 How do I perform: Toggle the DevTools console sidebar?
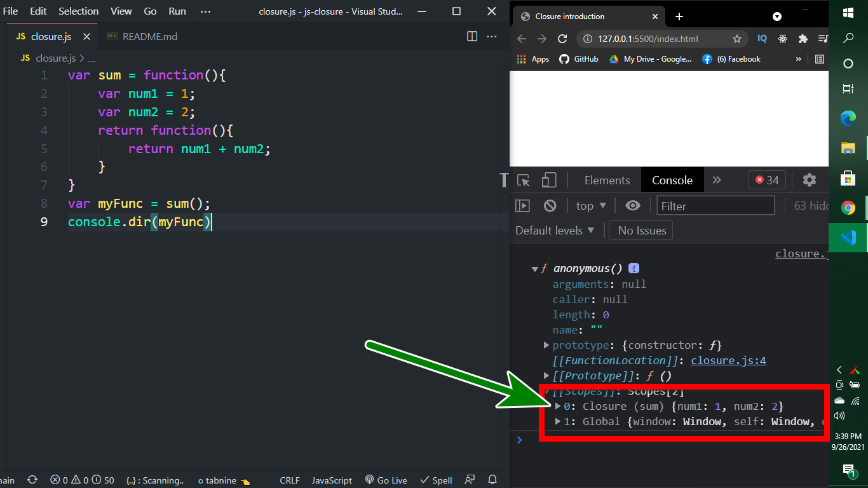[x=522, y=206]
